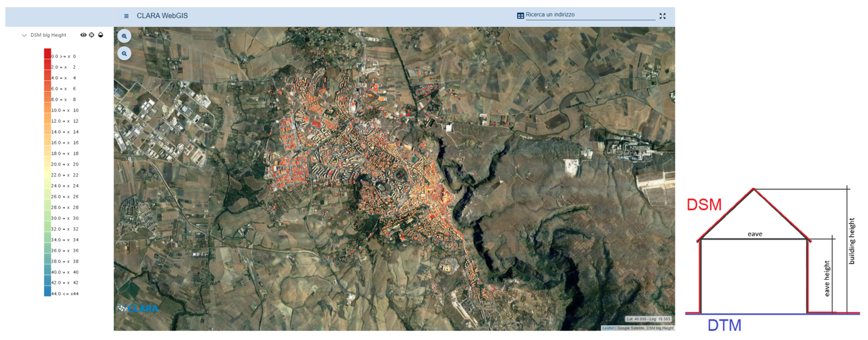
Task: Focus the 'Ricerca un indirizzo' search field
Action: [x=590, y=15]
